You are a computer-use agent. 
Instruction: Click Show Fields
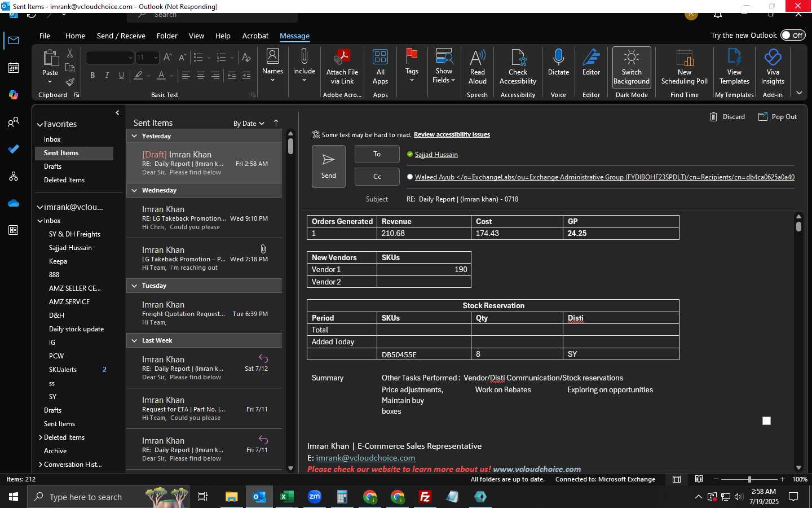[444, 67]
